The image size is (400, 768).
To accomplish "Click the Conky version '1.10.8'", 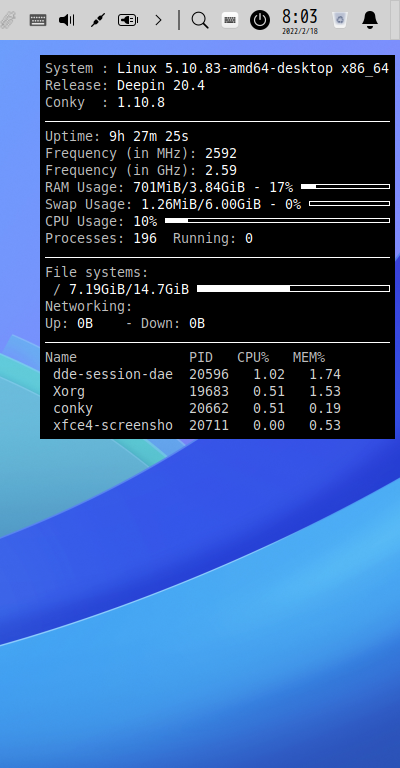I will (x=141, y=102).
